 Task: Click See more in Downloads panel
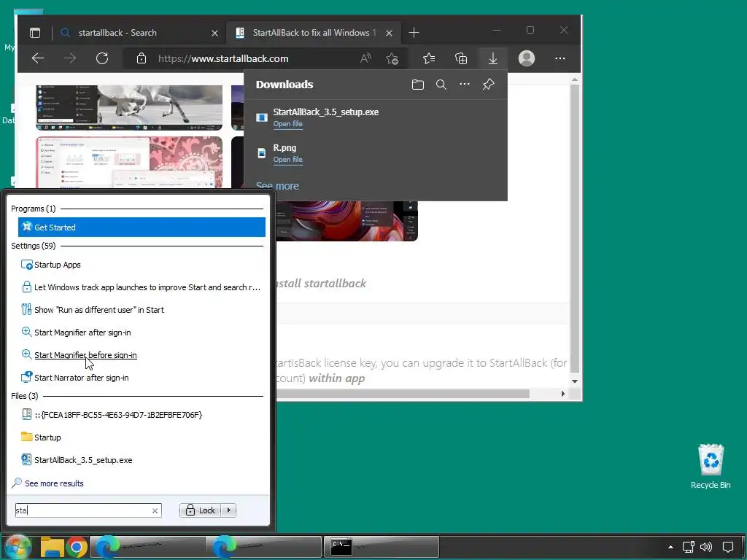click(x=277, y=186)
